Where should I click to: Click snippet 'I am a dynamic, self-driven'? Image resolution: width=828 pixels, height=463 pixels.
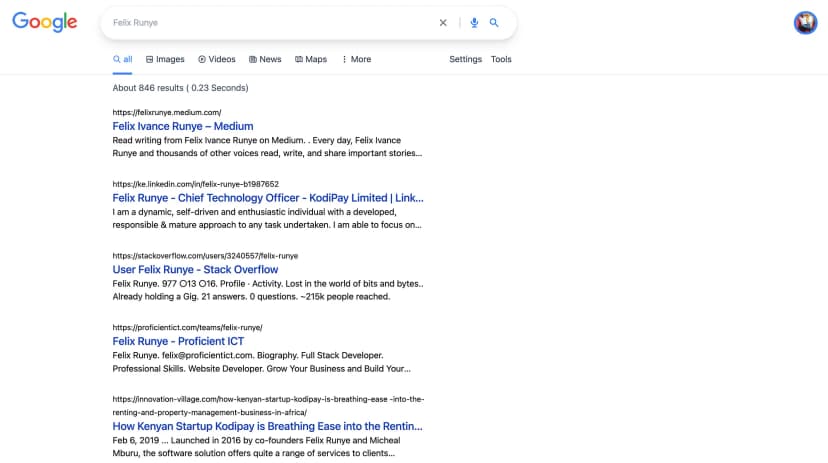tap(267, 219)
